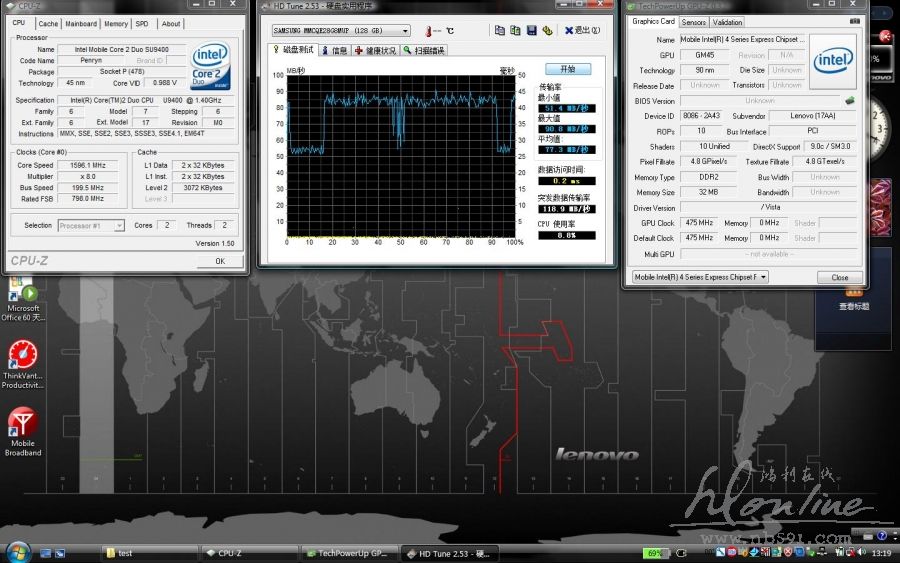Switch to the 健康状况 tab in HD Tune
The image size is (900, 563).
(374, 50)
